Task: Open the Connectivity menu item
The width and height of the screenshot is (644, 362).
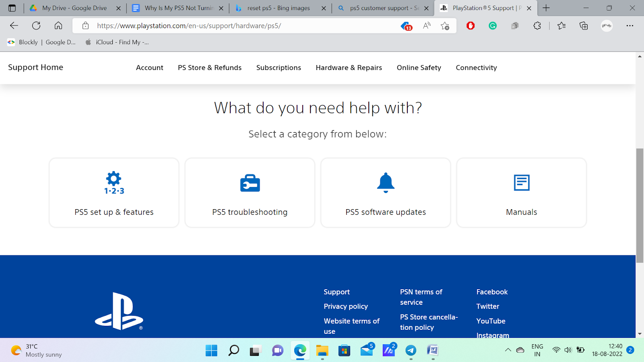Action: pyautogui.click(x=476, y=68)
